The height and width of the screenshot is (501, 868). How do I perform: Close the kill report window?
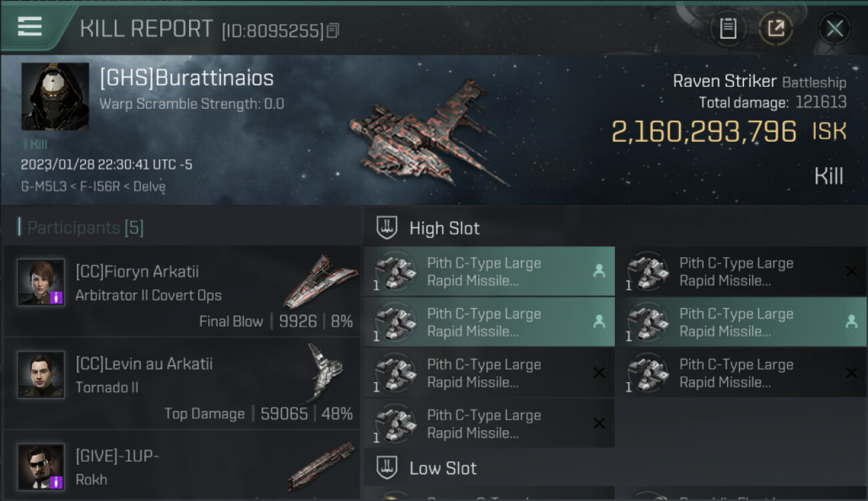coord(835,28)
